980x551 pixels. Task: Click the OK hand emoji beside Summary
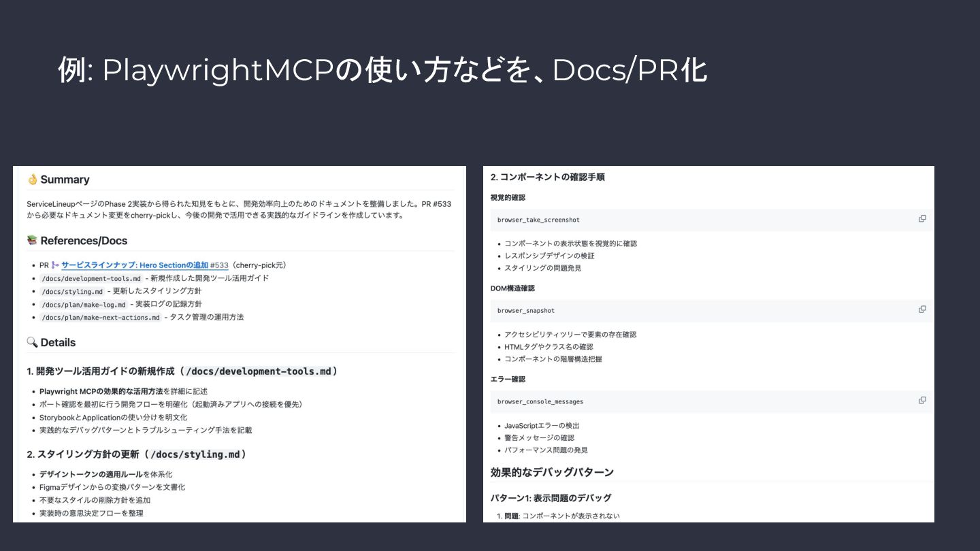[32, 180]
